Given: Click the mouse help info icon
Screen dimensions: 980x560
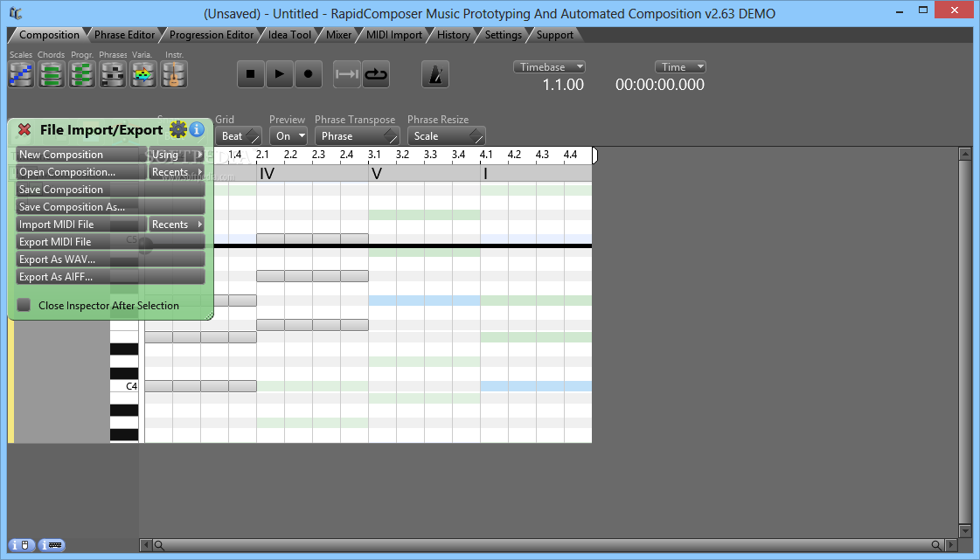Looking at the screenshot, I should [x=21, y=545].
